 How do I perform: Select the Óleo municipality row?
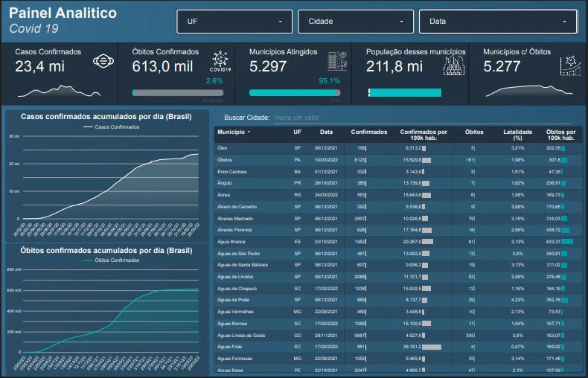pyautogui.click(x=398, y=148)
